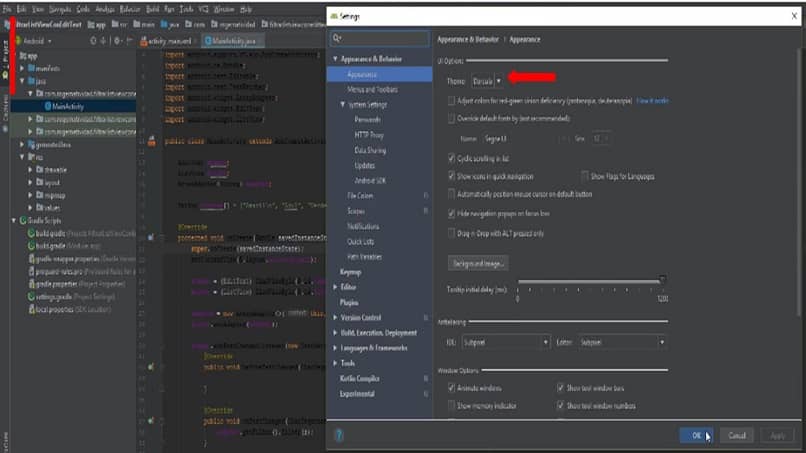The image size is (806, 453).
Task: Expand Build, Execution, Deployment section
Action: 335,333
